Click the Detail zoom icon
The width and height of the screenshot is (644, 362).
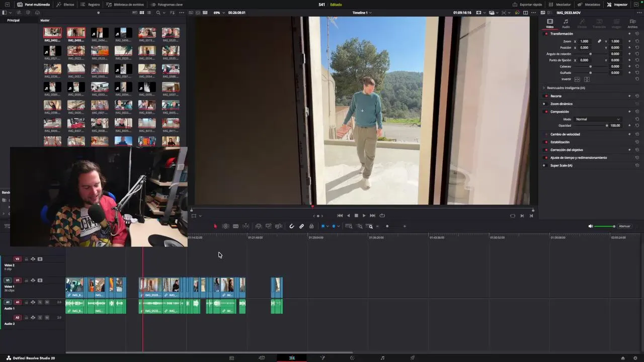[x=360, y=226]
